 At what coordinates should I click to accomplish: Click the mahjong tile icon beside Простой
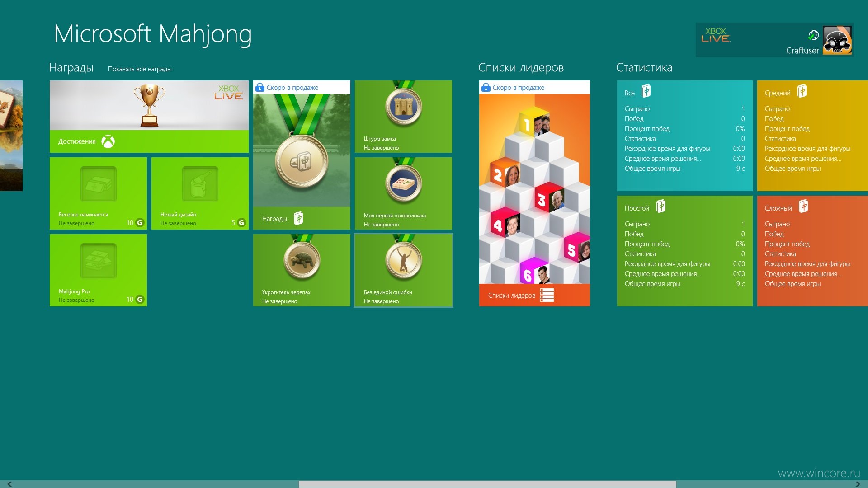661,206
